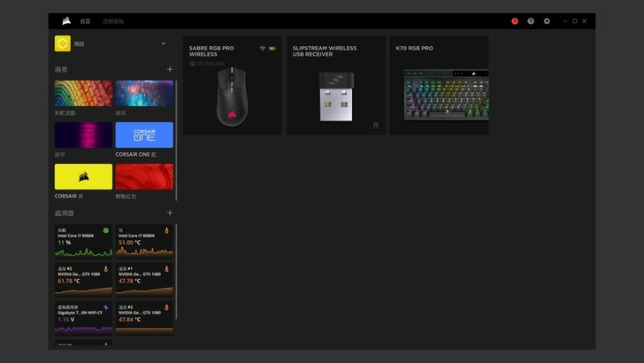Expand the profile selector chevron
This screenshot has width=644, height=363.
click(164, 43)
